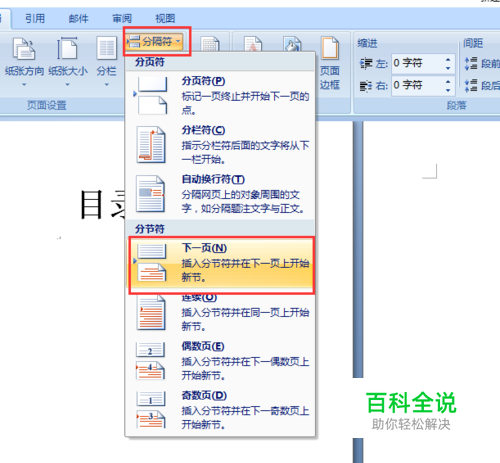Click the 目录 heading text in document
Screen dimensions: 500x463
click(103, 204)
